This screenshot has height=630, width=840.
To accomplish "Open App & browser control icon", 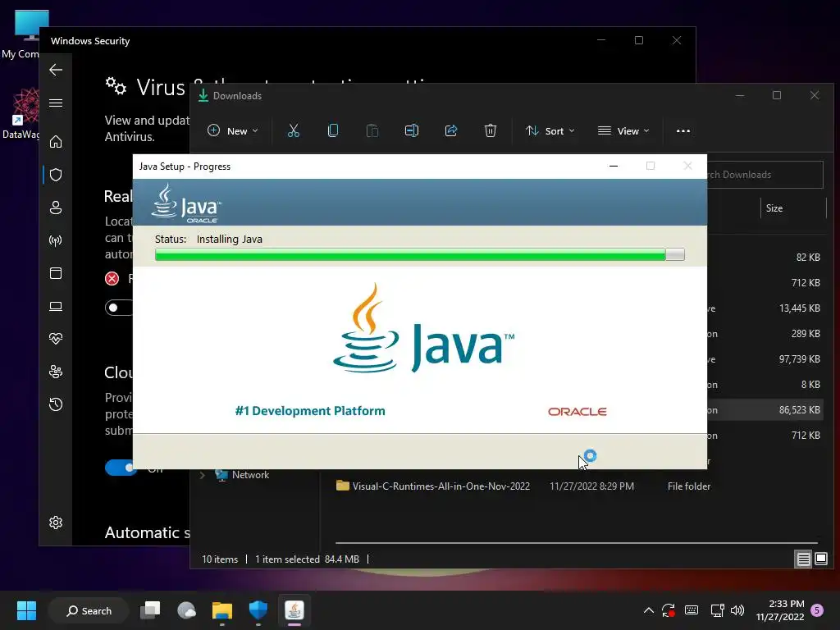I will [x=56, y=273].
